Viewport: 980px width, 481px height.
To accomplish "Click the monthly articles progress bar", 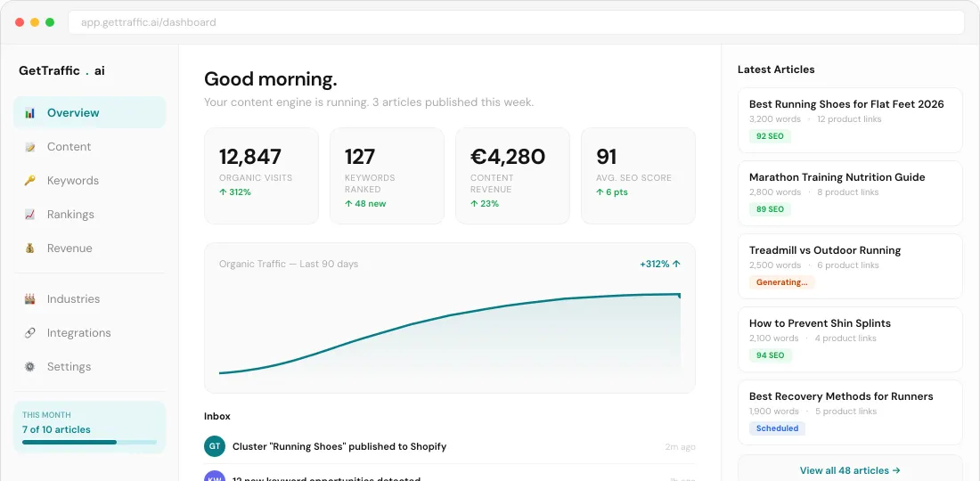I will click(89, 443).
